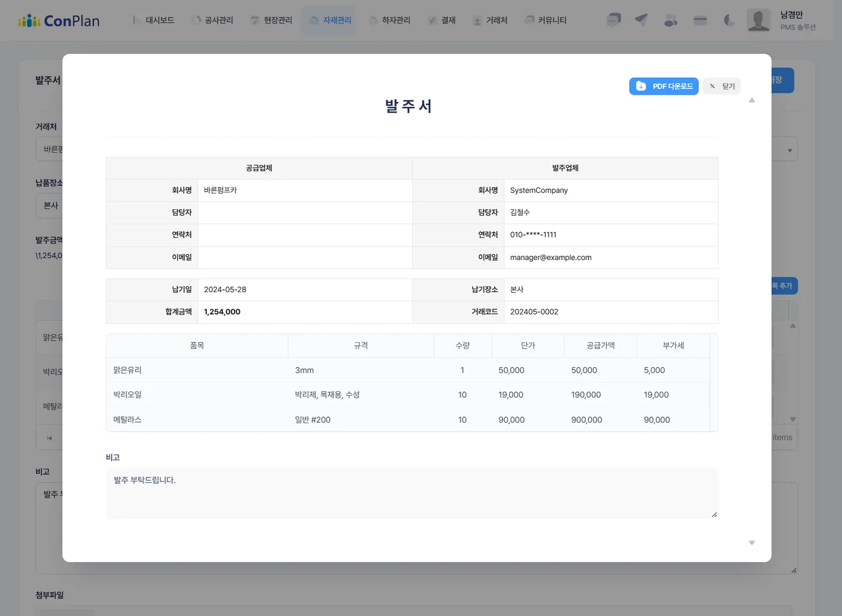Viewport: 842px width, 616px height.
Task: Go to first page in background grid pager
Action: click(50, 438)
